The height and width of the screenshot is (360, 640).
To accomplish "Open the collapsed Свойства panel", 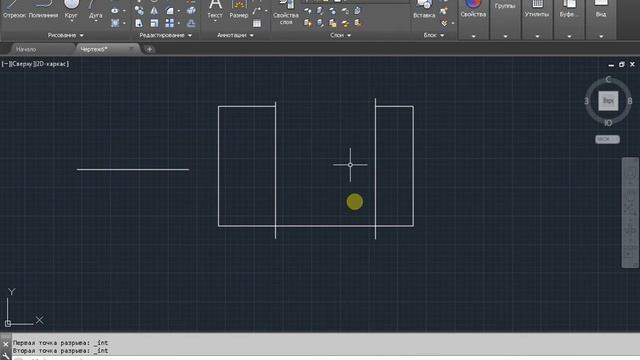I will [473, 20].
